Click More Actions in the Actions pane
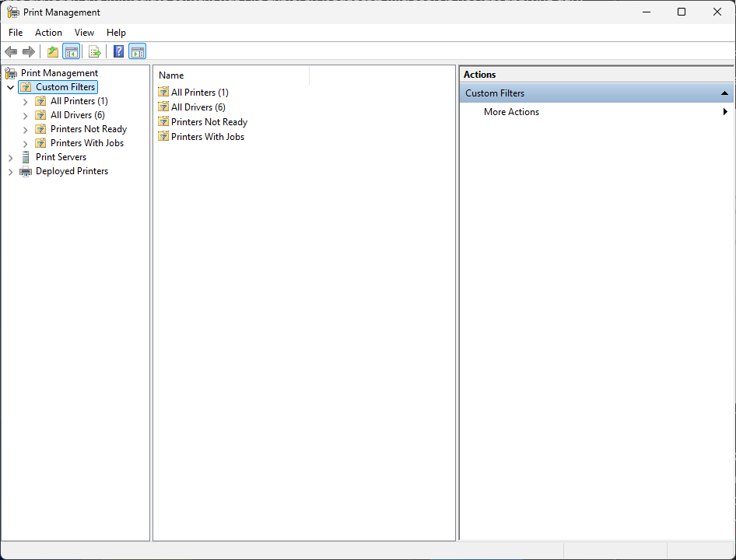Screen dimensions: 736x560 coord(511,112)
